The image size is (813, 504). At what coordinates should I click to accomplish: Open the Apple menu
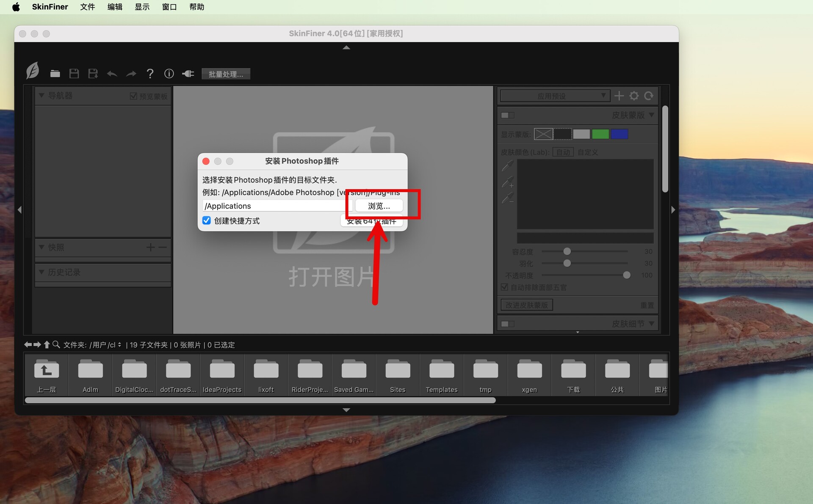click(x=16, y=7)
